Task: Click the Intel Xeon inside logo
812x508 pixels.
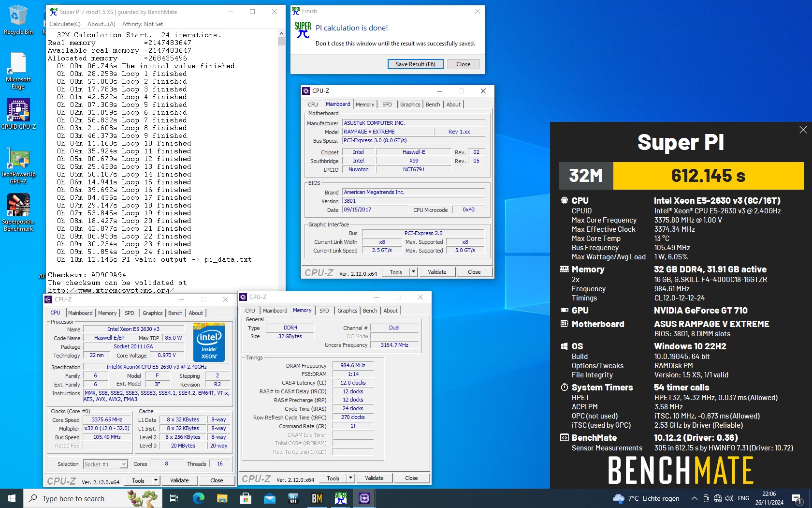Action: click(x=209, y=342)
